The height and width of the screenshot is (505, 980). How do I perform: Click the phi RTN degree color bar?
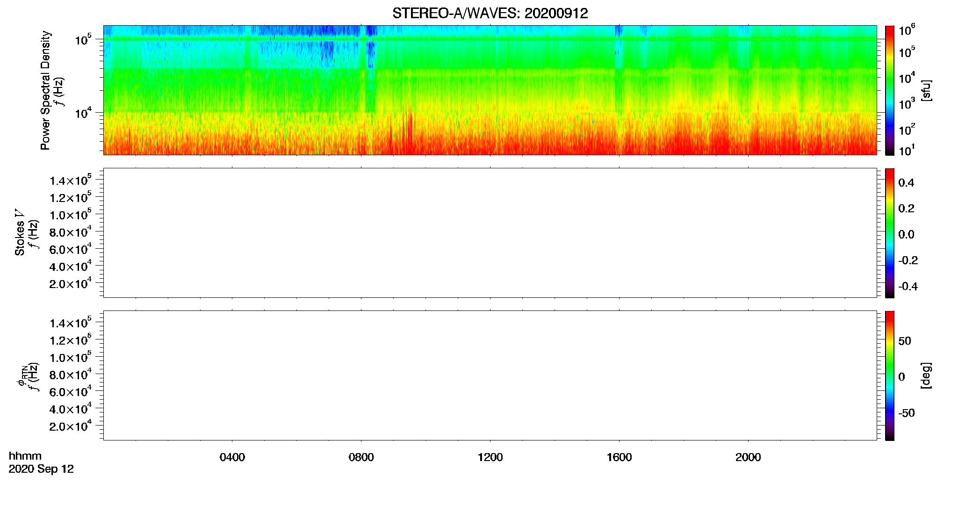890,375
